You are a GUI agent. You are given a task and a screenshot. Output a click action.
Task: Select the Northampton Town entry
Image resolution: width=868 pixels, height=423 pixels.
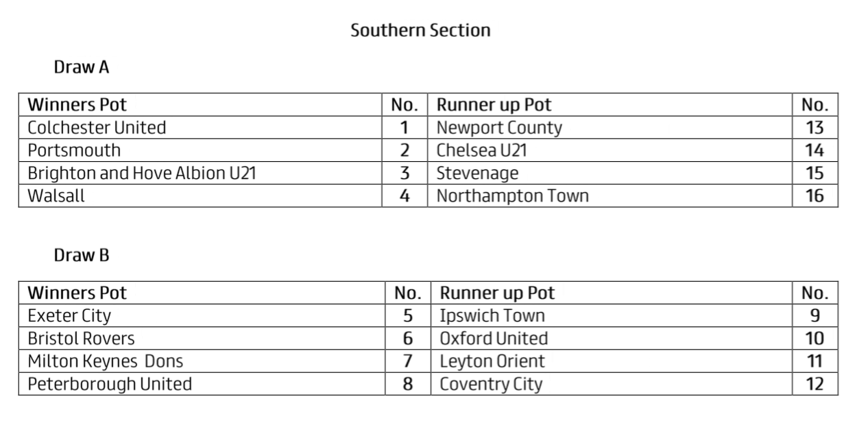coord(512,195)
